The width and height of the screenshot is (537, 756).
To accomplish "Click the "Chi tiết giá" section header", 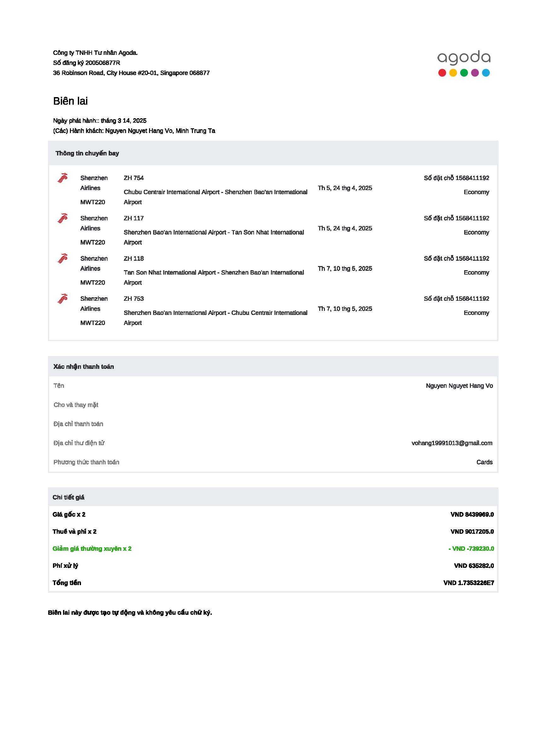I will 68,497.
